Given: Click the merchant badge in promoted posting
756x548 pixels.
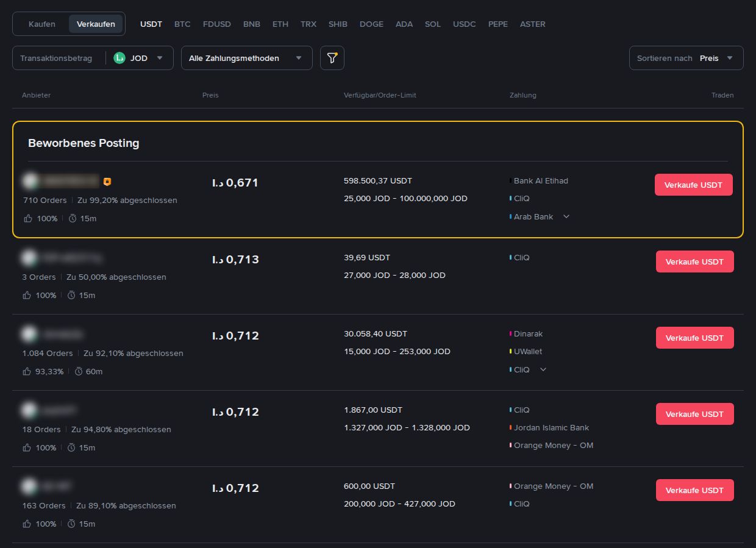Looking at the screenshot, I should pyautogui.click(x=107, y=182).
